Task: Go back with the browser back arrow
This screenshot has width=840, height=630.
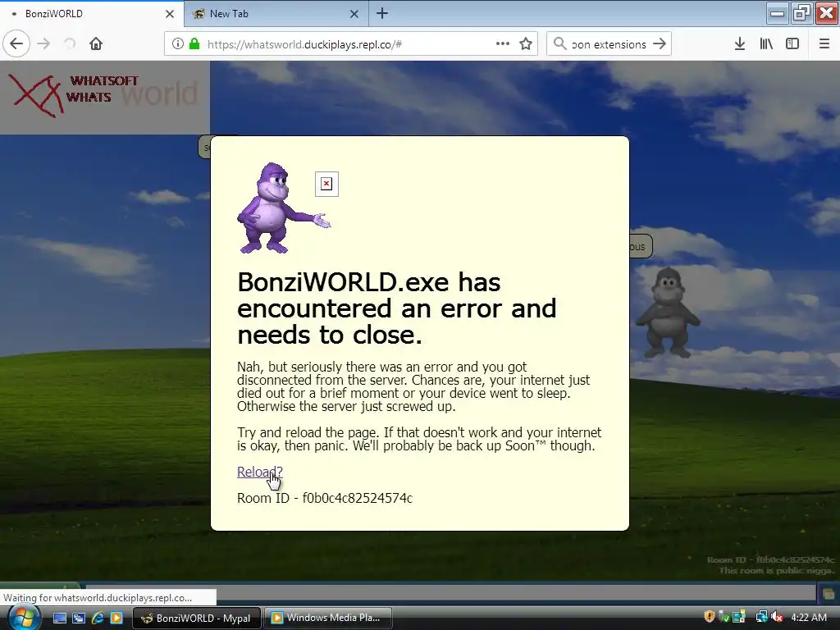Action: point(16,44)
